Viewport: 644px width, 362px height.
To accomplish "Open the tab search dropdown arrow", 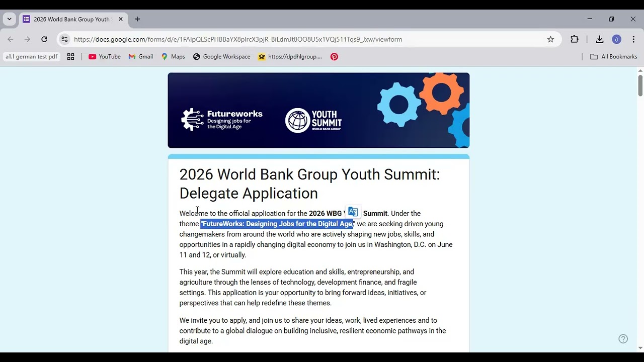I will pyautogui.click(x=9, y=19).
